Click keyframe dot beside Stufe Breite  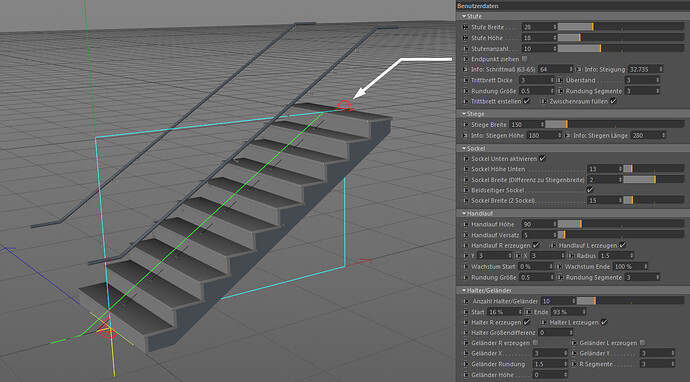[x=466, y=27]
